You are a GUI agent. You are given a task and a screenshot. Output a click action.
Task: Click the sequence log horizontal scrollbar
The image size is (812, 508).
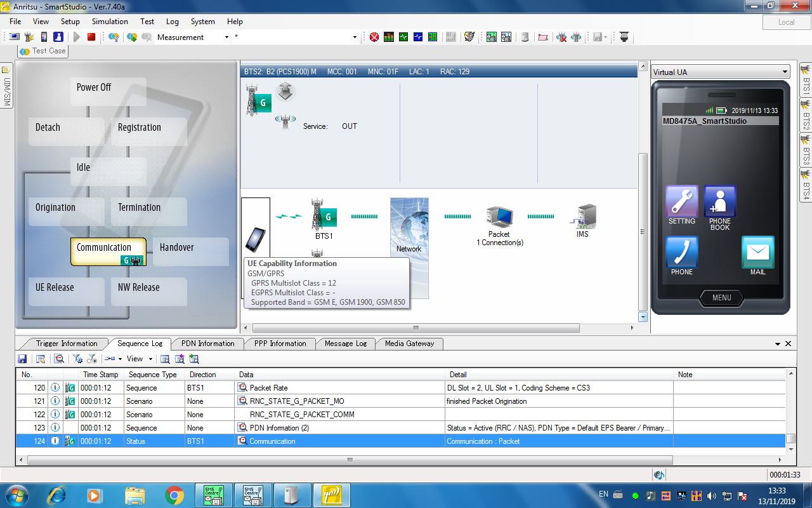(x=348, y=460)
